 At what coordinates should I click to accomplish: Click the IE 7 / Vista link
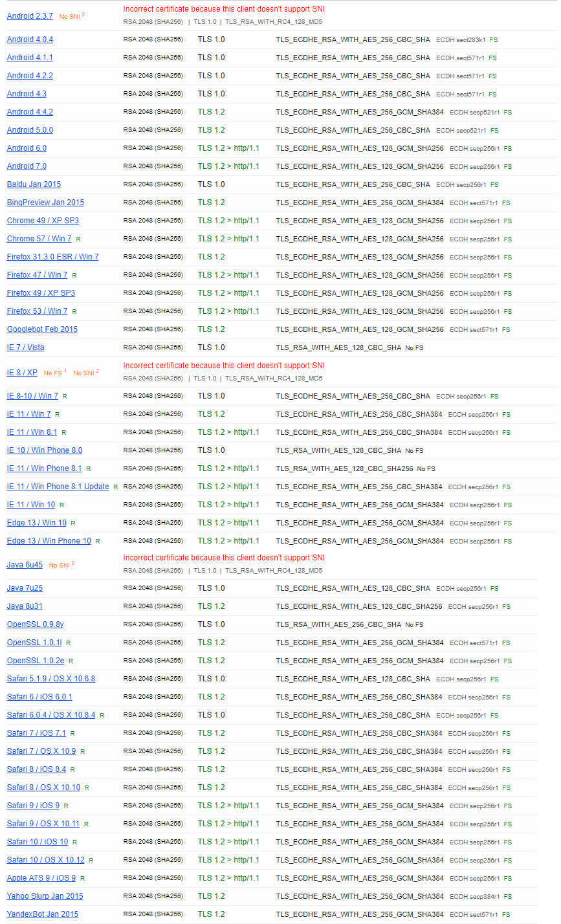point(26,347)
